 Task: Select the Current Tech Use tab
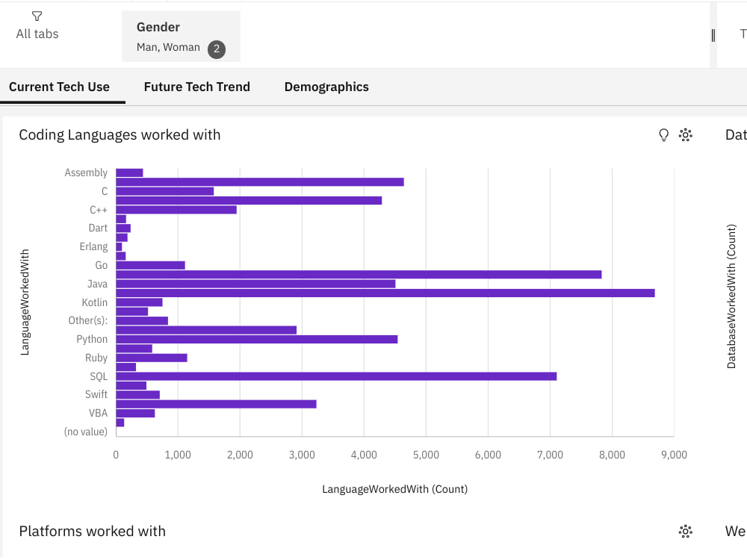coord(59,87)
